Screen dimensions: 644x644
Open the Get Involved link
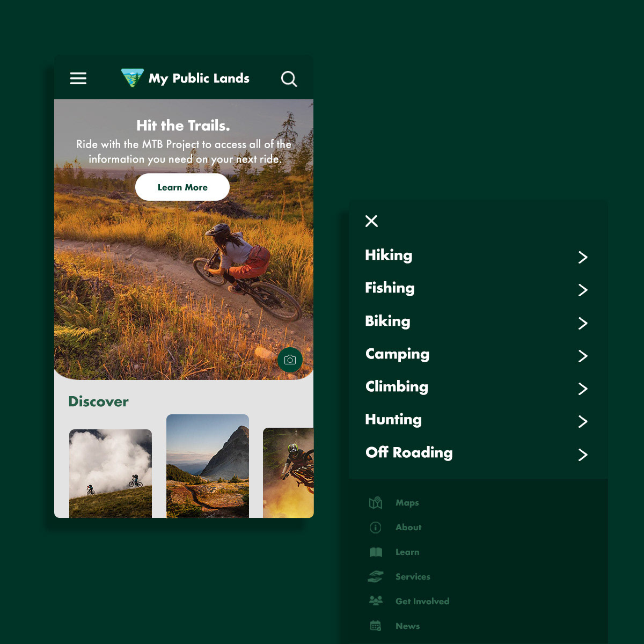pyautogui.click(x=422, y=602)
